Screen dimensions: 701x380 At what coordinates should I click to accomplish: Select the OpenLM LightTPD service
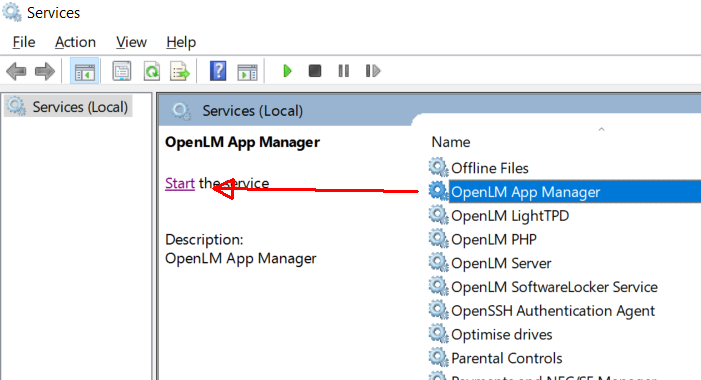tap(510, 215)
